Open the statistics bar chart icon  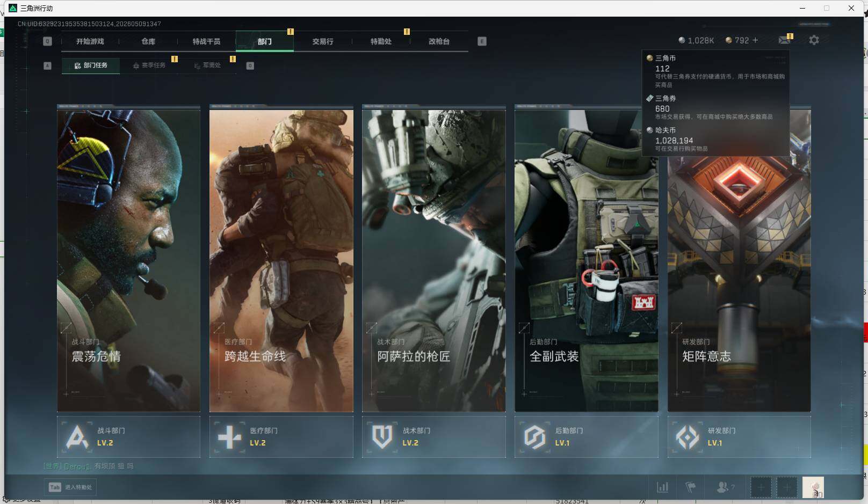[x=663, y=487]
